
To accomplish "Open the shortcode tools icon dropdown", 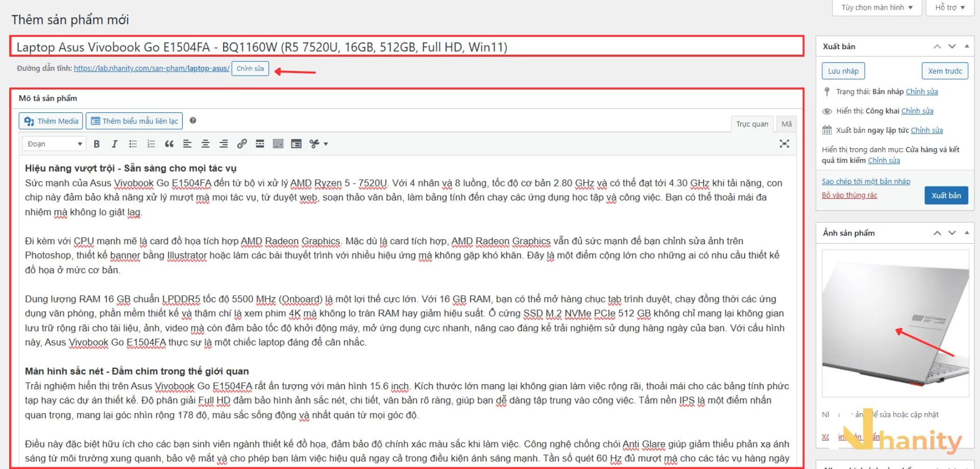I will (x=318, y=144).
